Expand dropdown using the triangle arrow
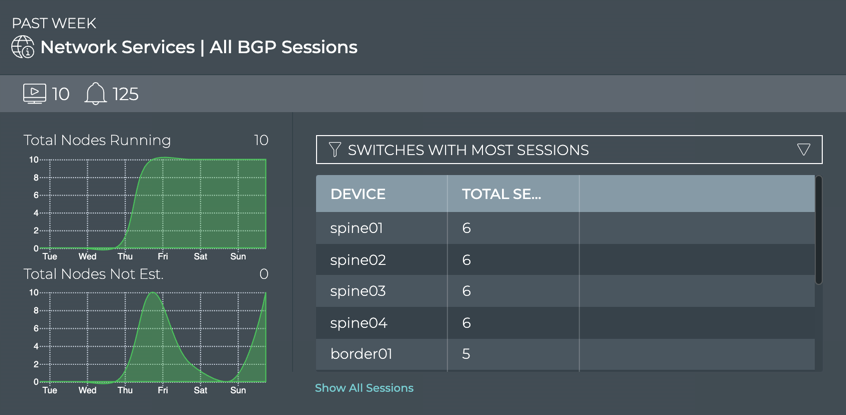The image size is (846, 415). click(803, 150)
